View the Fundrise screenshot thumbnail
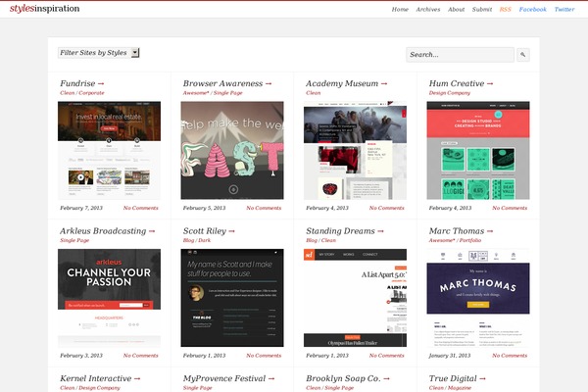 click(109, 150)
